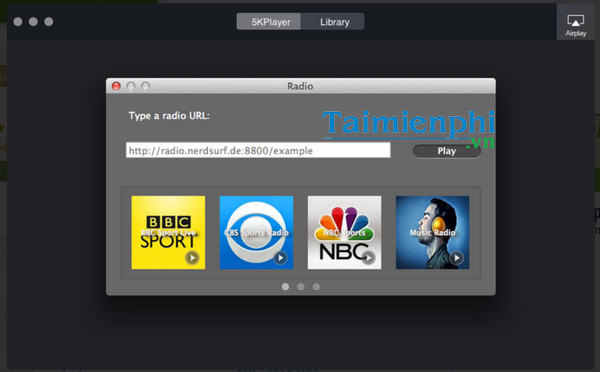The height and width of the screenshot is (372, 600).
Task: Start Music Radio with its play icon
Action: (456, 258)
